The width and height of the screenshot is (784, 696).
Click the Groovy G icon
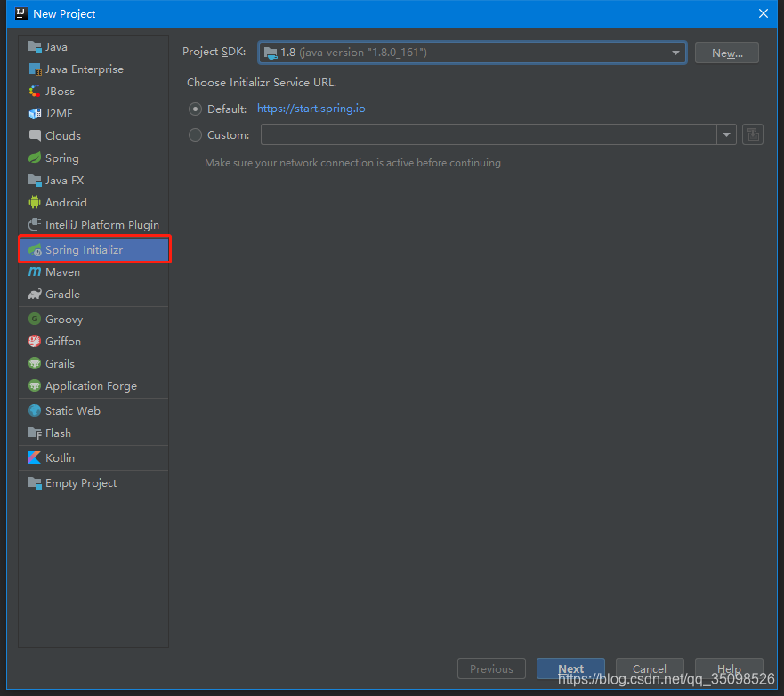point(35,319)
